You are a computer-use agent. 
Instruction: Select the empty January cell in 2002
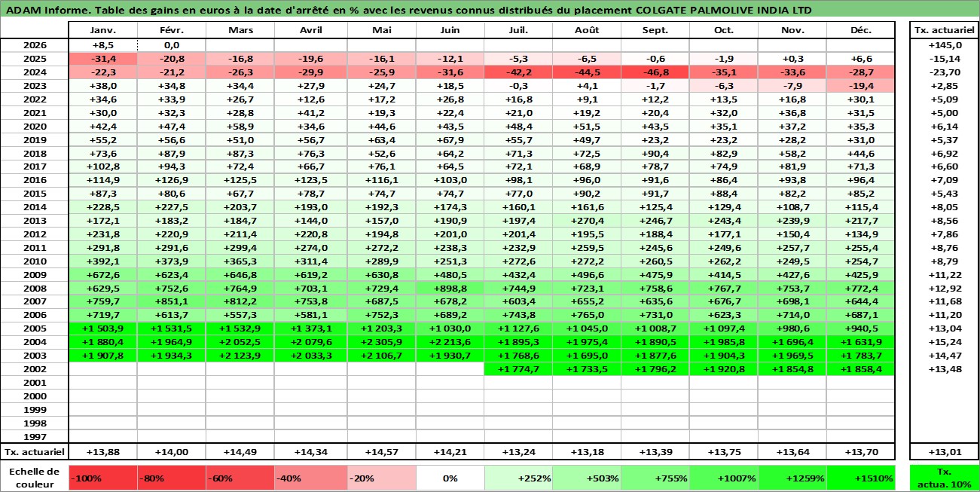pos(102,369)
